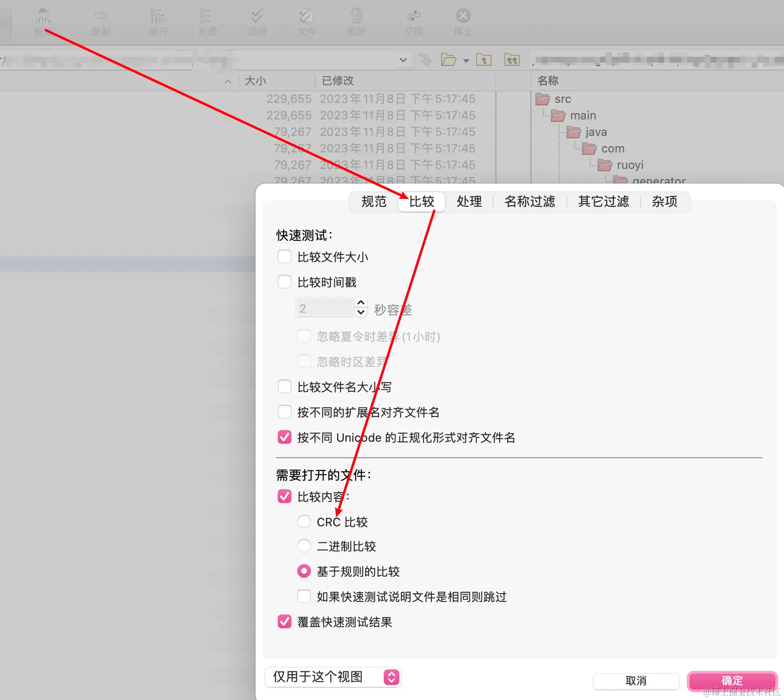Image resolution: width=784 pixels, height=700 pixels.
Task: Enable 比较时间戳 checkbox
Action: (x=285, y=282)
